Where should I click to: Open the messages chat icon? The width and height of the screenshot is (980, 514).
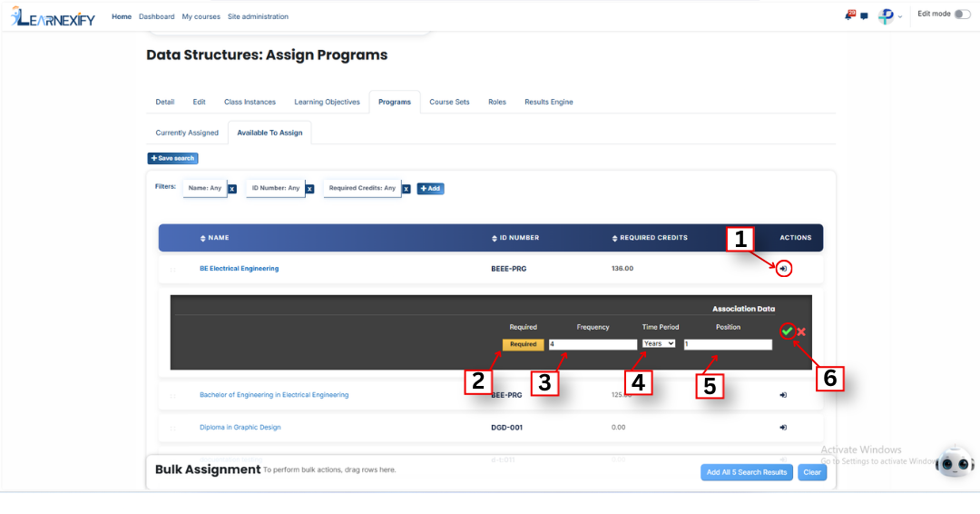[865, 16]
